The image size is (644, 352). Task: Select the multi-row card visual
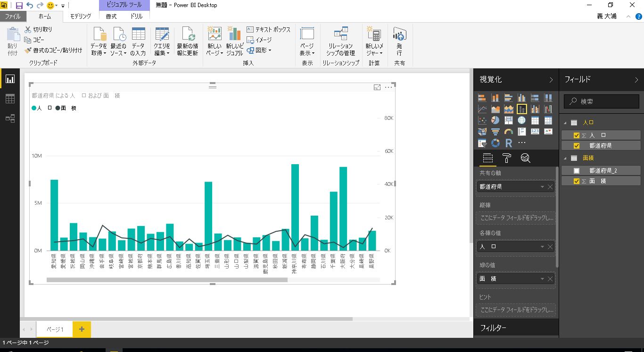tap(521, 132)
